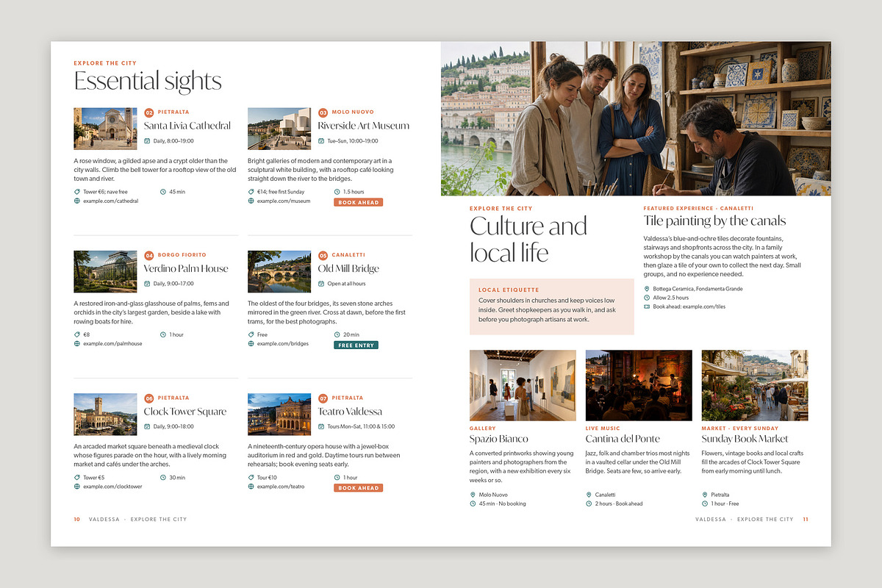This screenshot has width=882, height=588.
Task: Click the icon beside Book ahead: example.com/tiles
Action: tap(647, 306)
